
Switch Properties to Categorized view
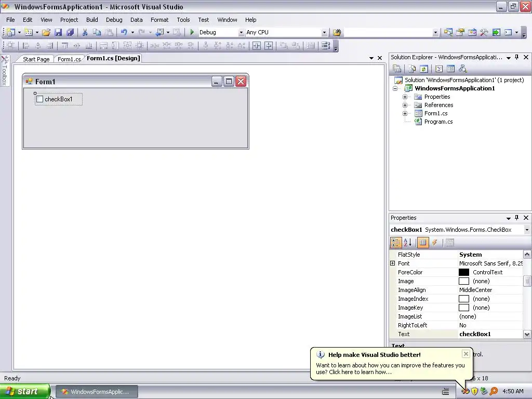click(x=396, y=243)
